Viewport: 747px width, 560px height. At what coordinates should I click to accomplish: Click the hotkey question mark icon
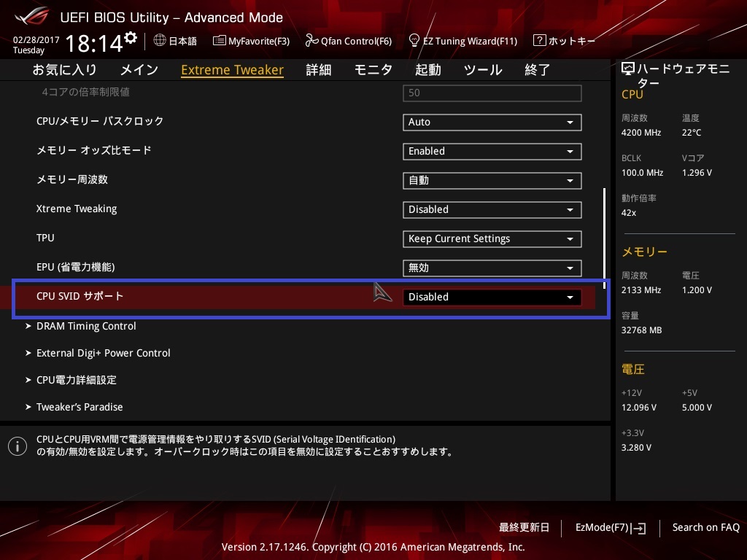pos(539,40)
